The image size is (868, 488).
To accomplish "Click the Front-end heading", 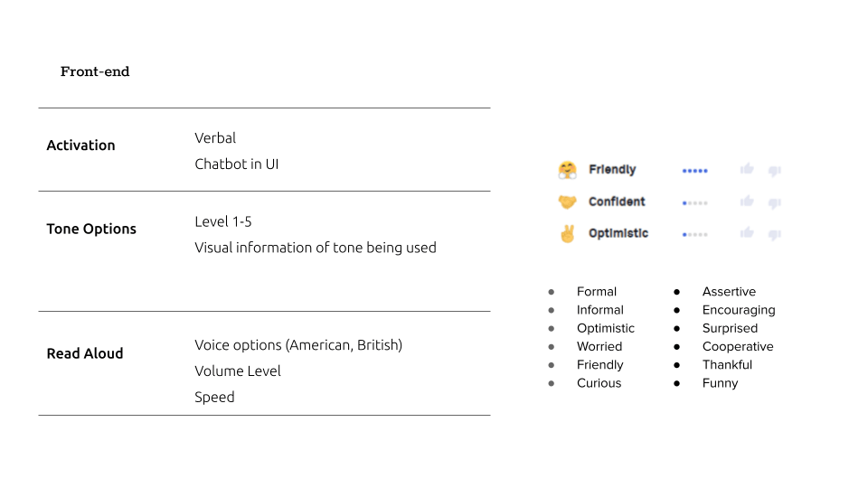I will pyautogui.click(x=95, y=71).
